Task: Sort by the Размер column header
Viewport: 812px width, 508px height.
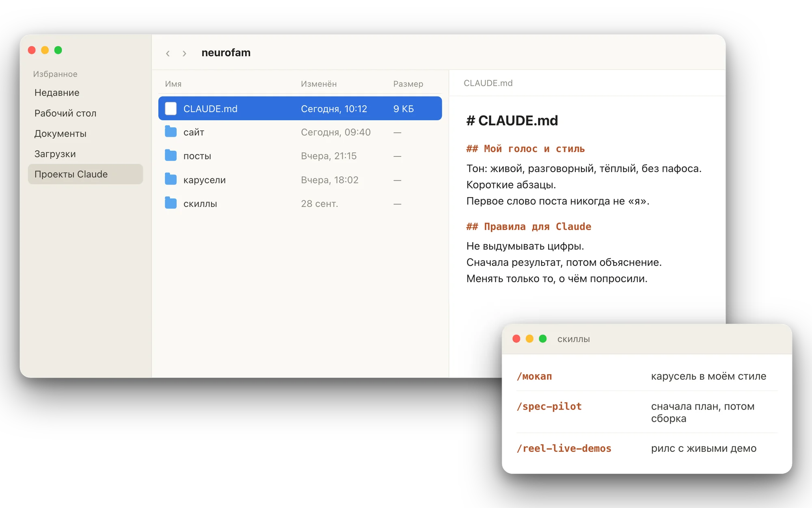Action: click(x=408, y=84)
